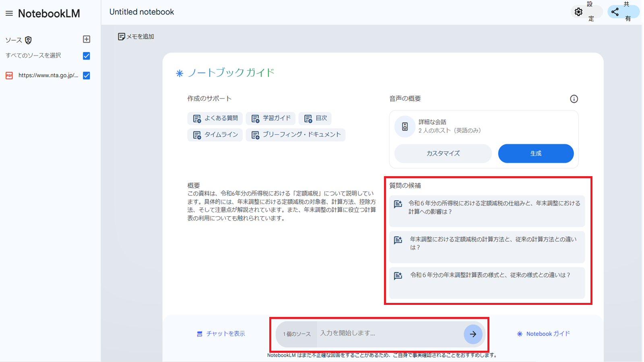Uncheck the すべてのソースを選択 checkbox

point(86,56)
